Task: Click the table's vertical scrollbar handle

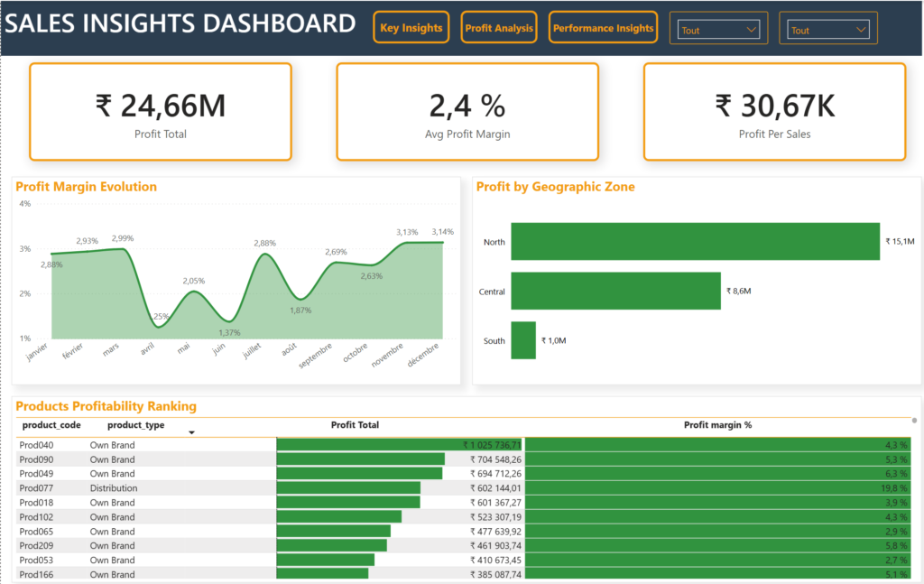Action: [915, 421]
